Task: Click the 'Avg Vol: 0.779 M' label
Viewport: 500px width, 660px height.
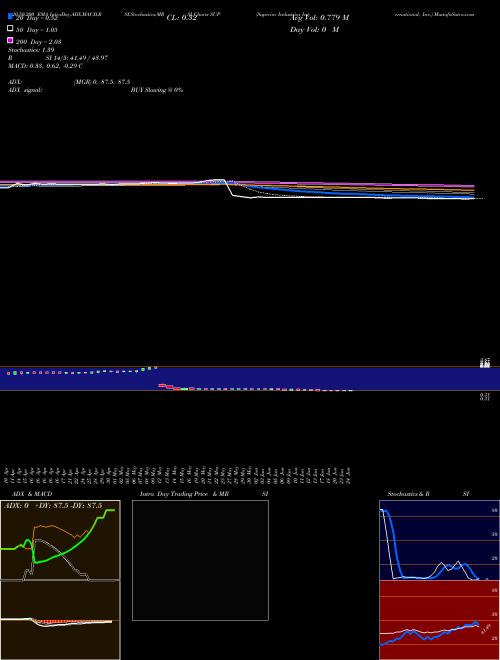Action: coord(319,18)
